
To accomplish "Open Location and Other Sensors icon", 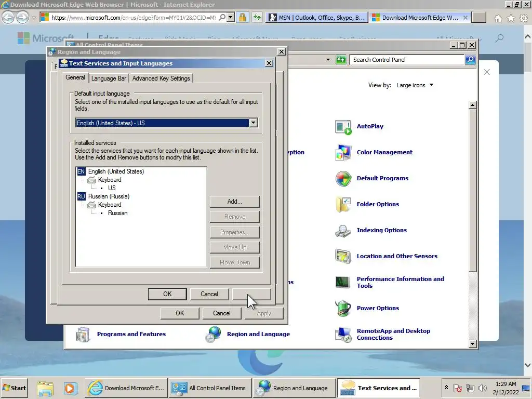I will pyautogui.click(x=343, y=256).
